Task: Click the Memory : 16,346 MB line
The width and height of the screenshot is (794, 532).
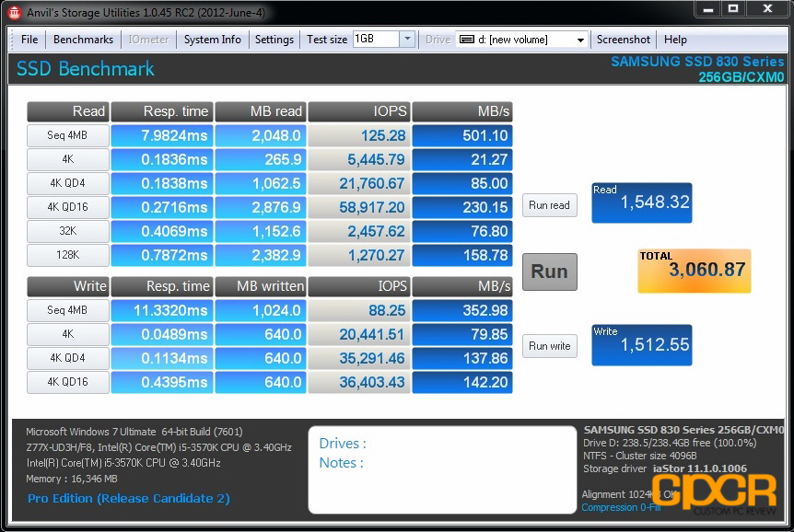Action: 72,479
